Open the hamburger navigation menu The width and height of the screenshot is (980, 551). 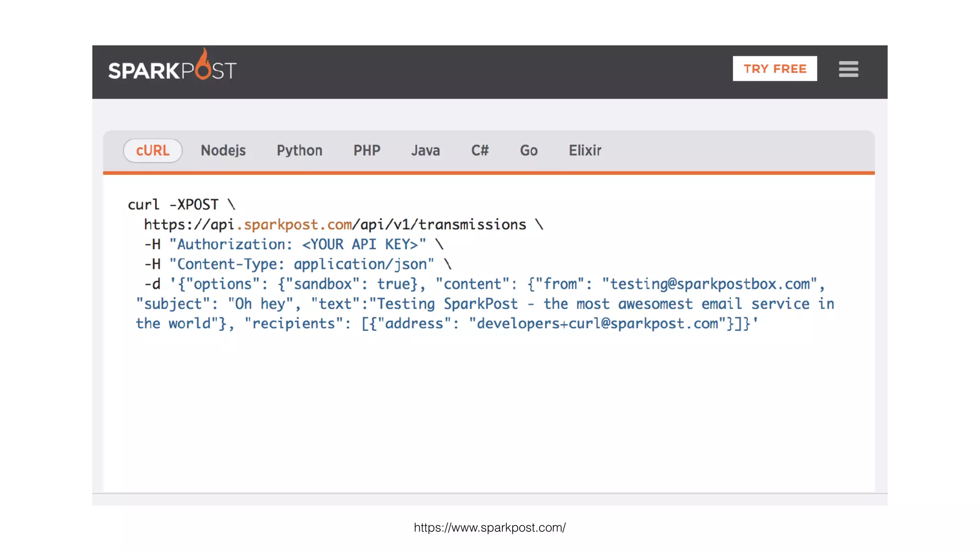tap(848, 69)
